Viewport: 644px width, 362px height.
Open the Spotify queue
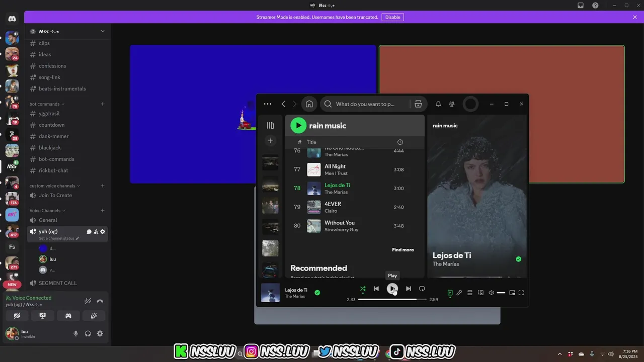coord(469,293)
